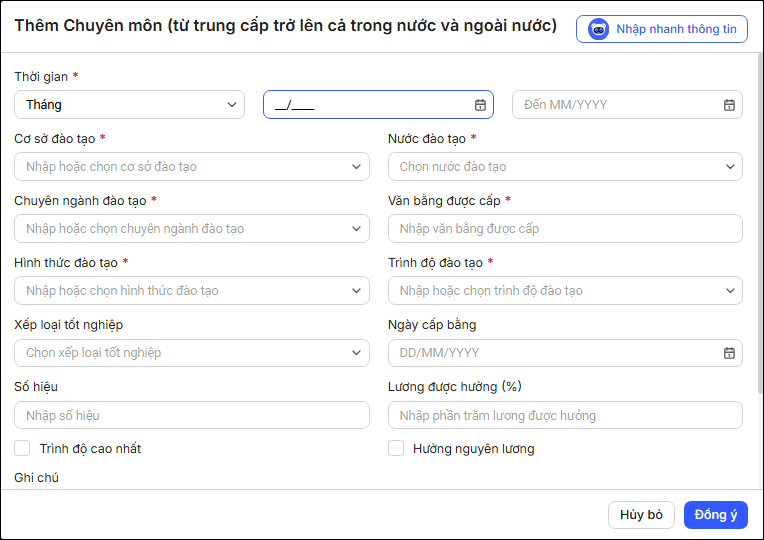Expand the Trình độ đào tạo dropdown
Screen dimensions: 764x540
565,290
